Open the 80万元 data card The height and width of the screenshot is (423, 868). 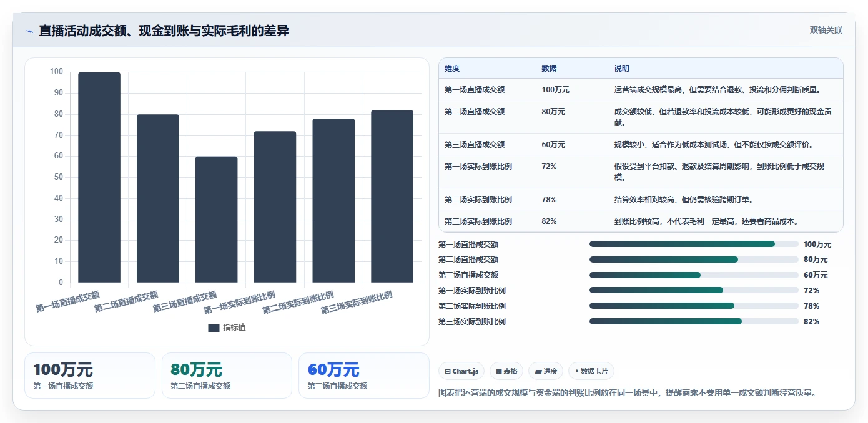[227, 376]
